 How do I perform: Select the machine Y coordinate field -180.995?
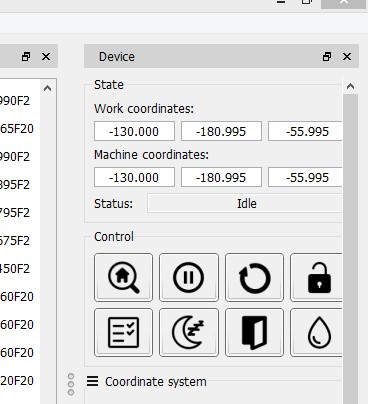coord(221,177)
